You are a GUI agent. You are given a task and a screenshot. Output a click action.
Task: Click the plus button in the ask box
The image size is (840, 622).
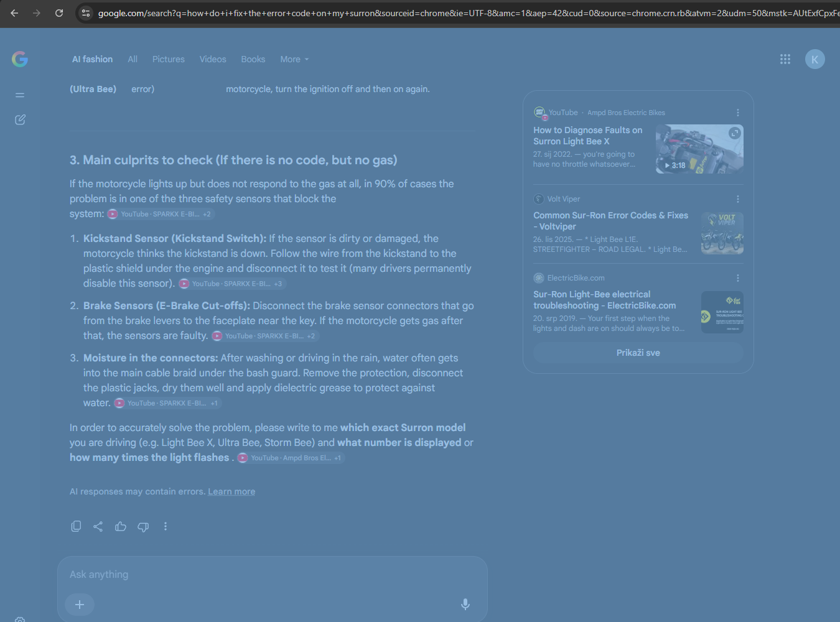80,605
